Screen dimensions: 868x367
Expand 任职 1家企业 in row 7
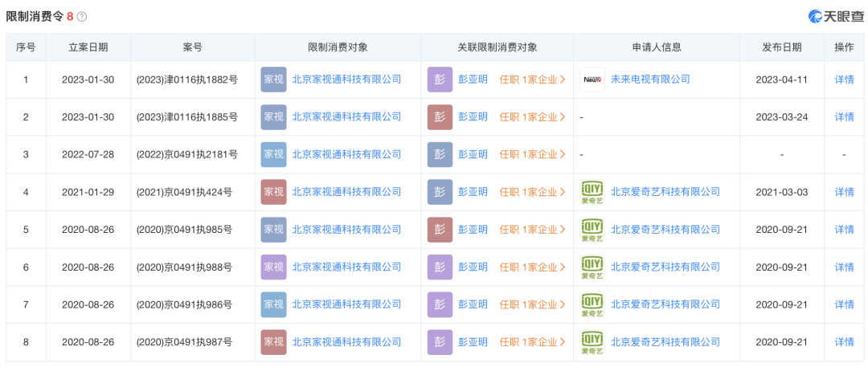(x=532, y=304)
